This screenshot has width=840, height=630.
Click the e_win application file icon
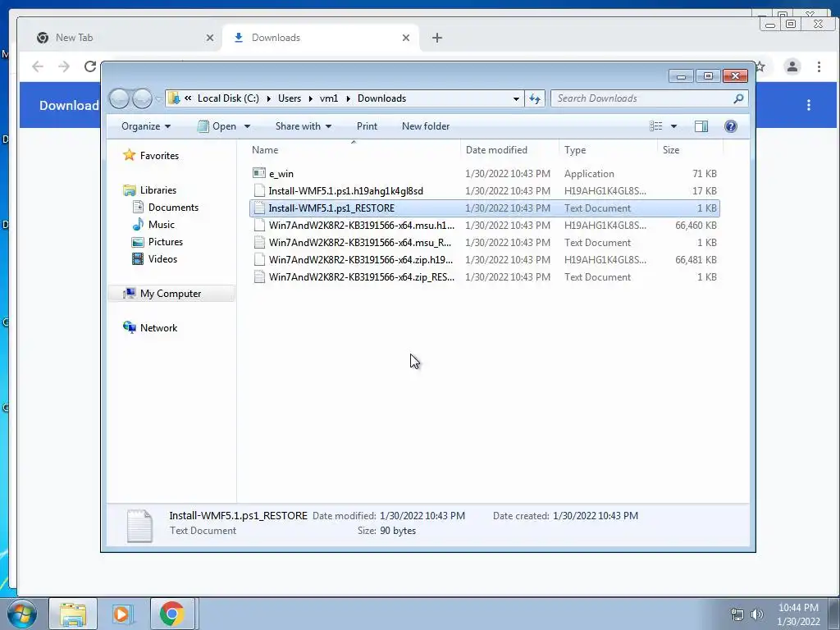(258, 173)
